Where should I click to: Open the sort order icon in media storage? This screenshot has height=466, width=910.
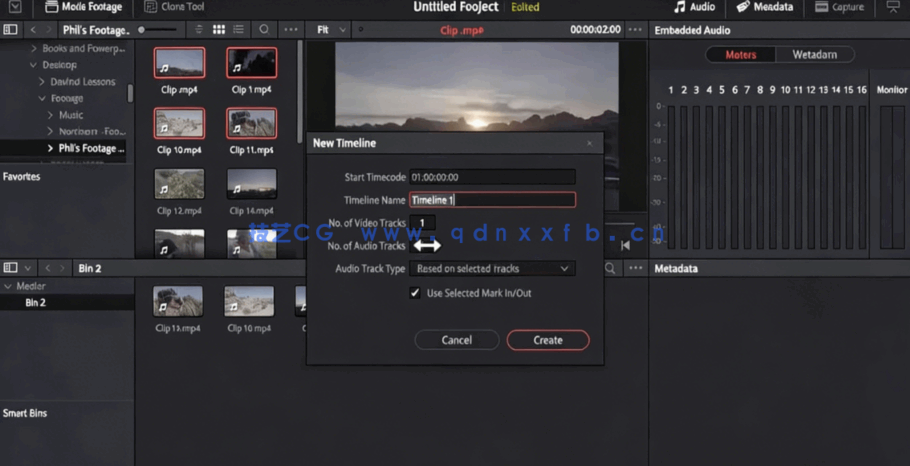(x=199, y=30)
